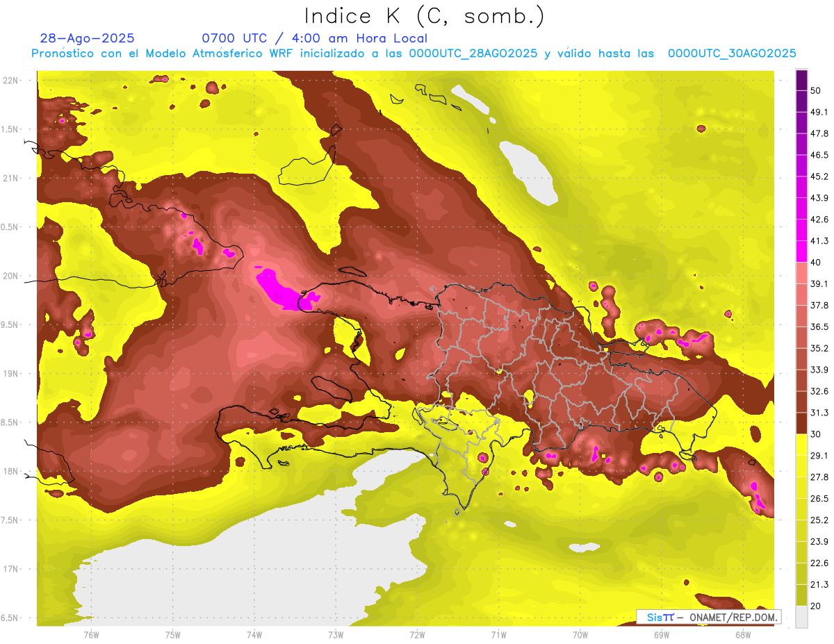Select the legend value "37.8"
This screenshot has height=644, width=834.
[819, 305]
